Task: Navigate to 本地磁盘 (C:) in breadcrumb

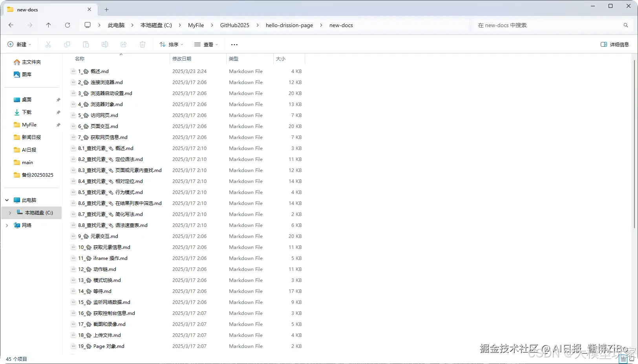Action: 156,25
